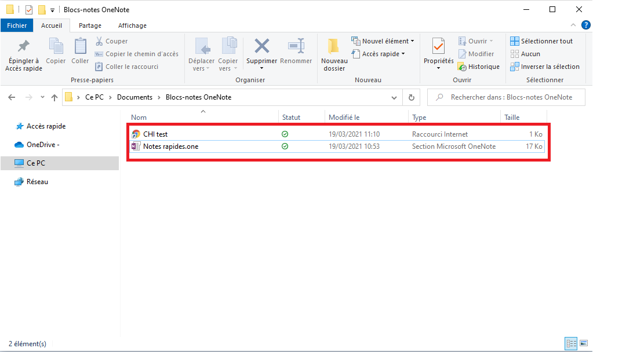Viewport: 644px width, 352px height.
Task: Open the Fichier tab
Action: pos(17,25)
